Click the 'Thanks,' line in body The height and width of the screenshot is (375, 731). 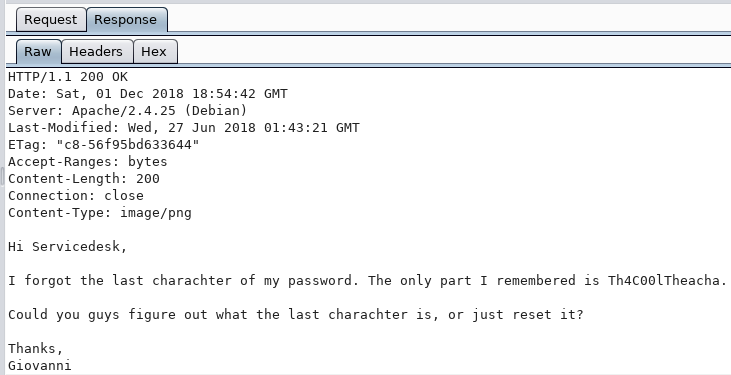click(35, 348)
